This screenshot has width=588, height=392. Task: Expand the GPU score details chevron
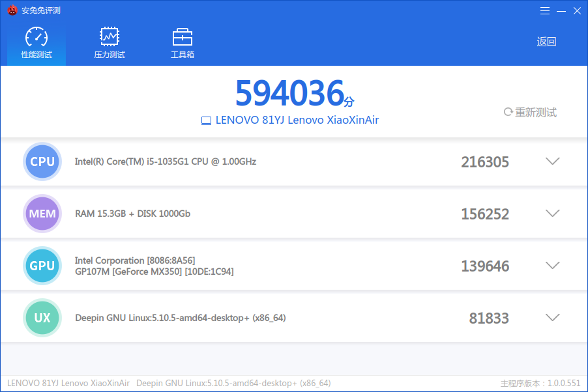pyautogui.click(x=552, y=265)
